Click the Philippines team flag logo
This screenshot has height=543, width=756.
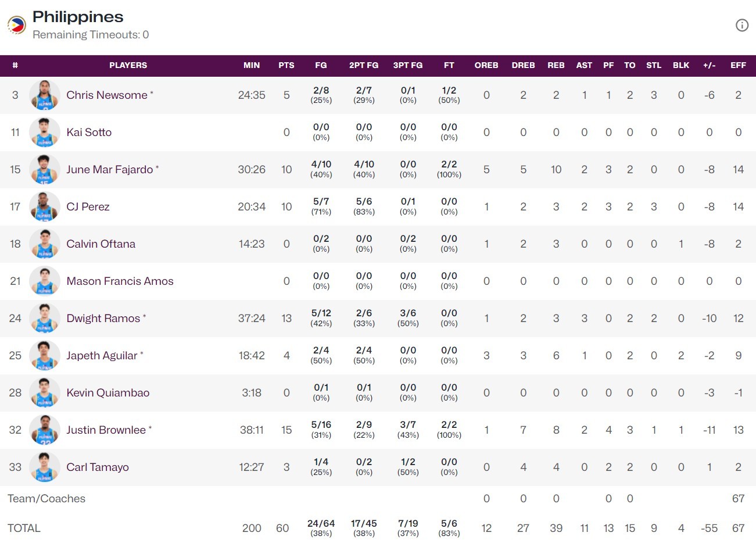[16, 25]
